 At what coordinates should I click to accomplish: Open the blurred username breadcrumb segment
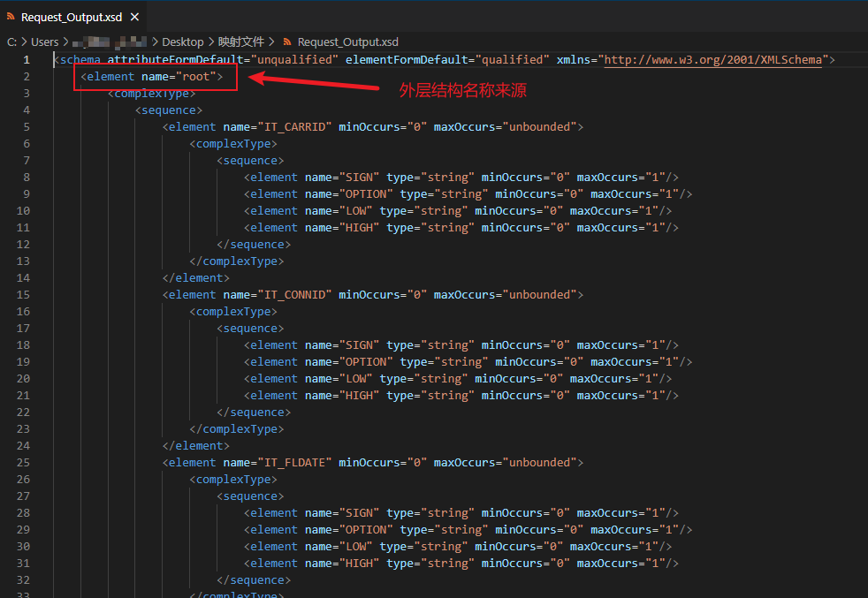[110, 42]
